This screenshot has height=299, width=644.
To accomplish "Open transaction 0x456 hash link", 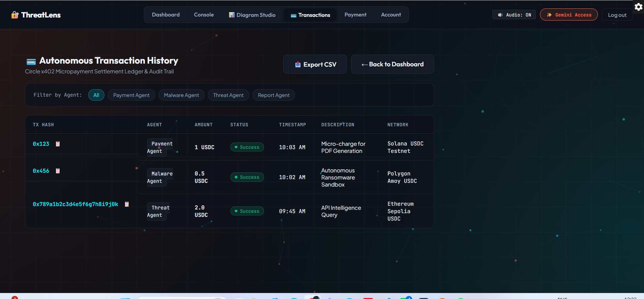I will coord(41,171).
